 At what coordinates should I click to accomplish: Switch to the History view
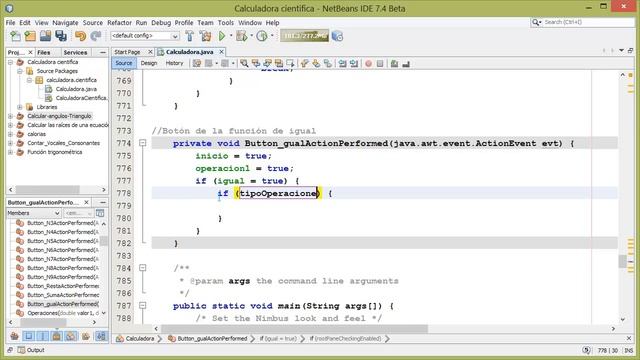pos(174,63)
